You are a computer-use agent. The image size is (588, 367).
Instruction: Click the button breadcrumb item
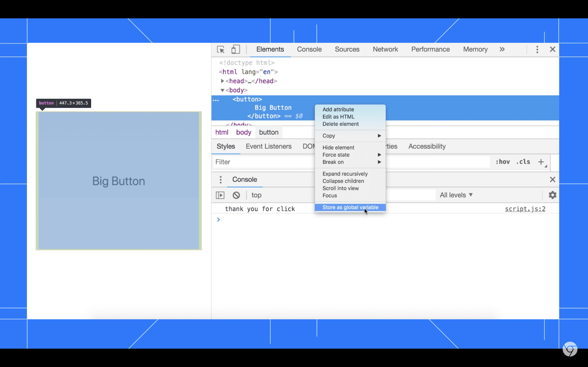(x=269, y=132)
